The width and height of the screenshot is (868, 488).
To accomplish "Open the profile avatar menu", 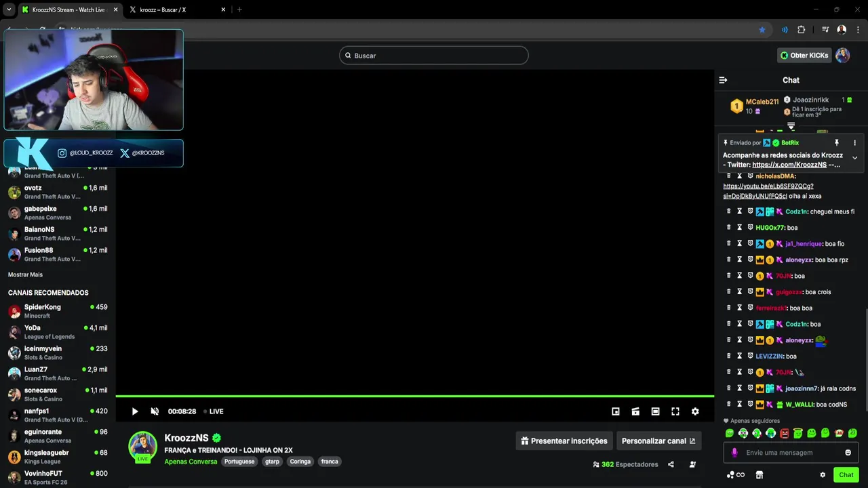I will tap(843, 56).
